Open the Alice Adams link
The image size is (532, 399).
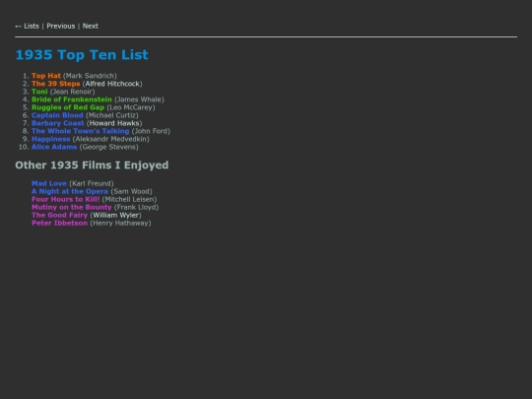54,147
